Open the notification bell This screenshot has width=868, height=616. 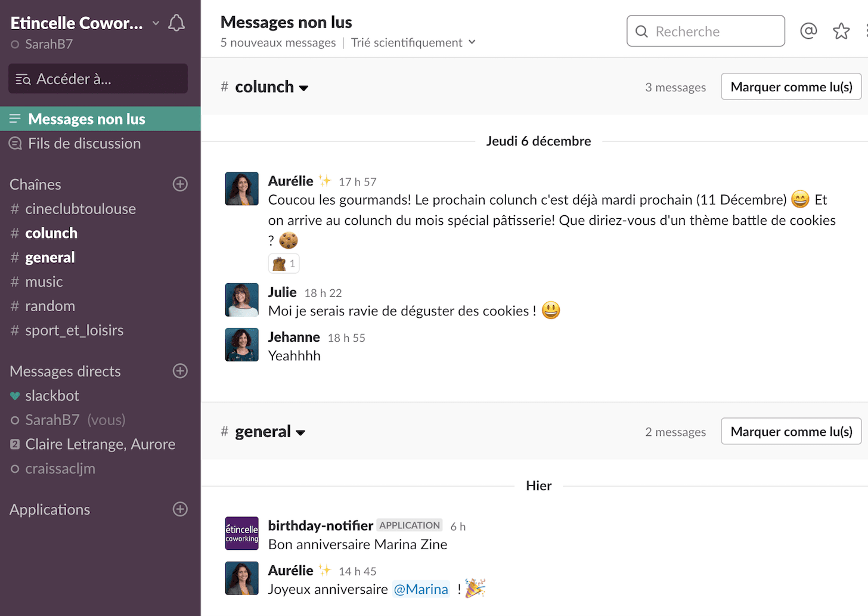click(x=176, y=22)
